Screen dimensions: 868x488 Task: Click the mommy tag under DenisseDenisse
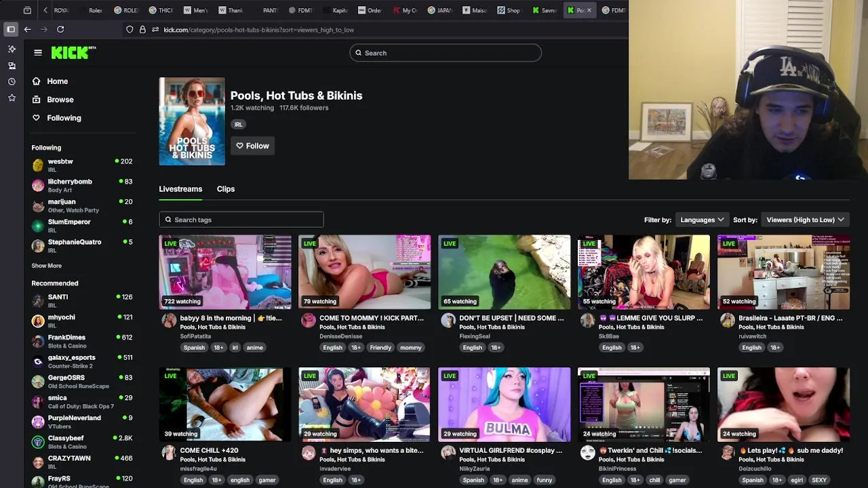click(411, 348)
